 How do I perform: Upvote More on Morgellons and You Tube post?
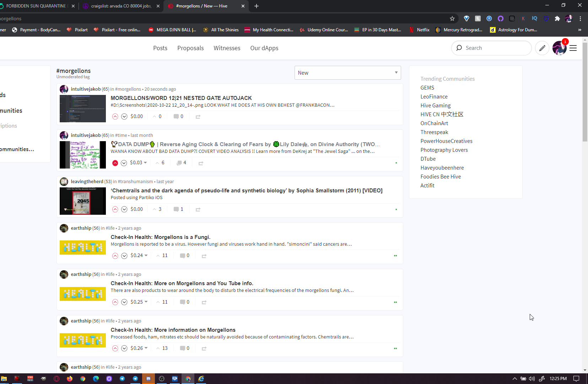click(x=115, y=302)
